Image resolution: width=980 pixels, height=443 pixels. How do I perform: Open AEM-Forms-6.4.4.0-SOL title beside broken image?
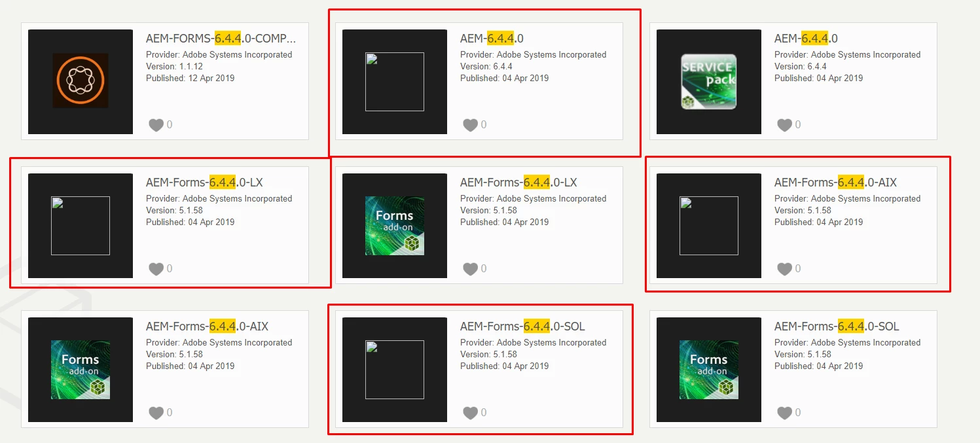[x=522, y=327]
